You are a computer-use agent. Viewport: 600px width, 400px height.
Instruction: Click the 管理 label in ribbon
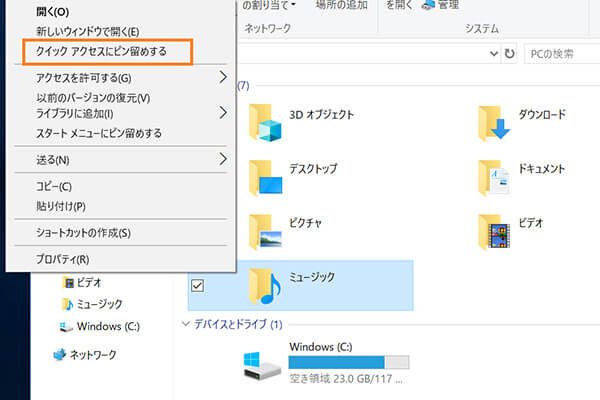[448, 5]
